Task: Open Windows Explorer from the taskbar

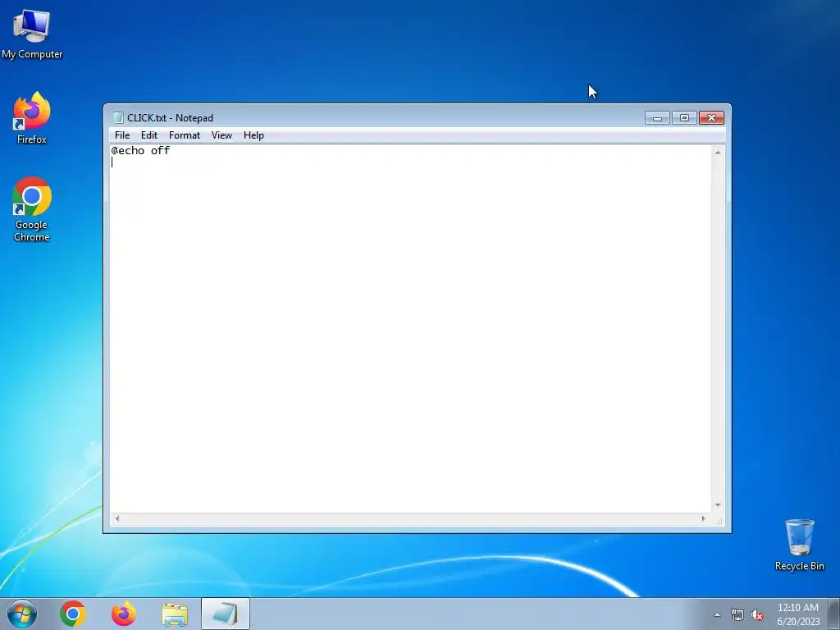Action: click(x=175, y=614)
